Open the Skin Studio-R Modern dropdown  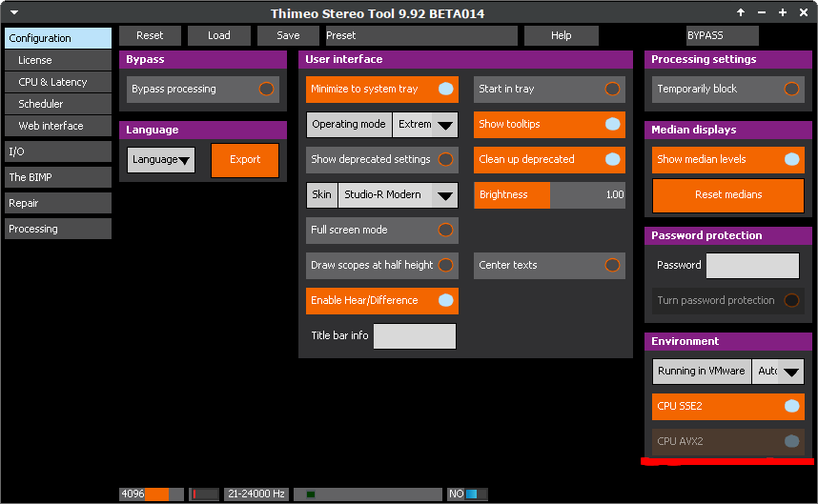click(399, 195)
